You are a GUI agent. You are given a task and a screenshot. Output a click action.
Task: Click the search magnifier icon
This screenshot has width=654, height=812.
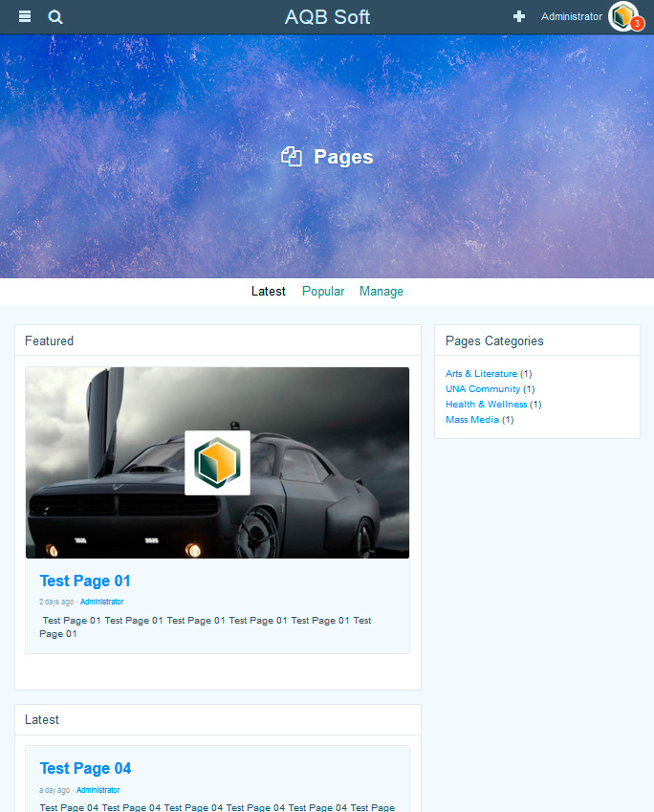click(55, 17)
